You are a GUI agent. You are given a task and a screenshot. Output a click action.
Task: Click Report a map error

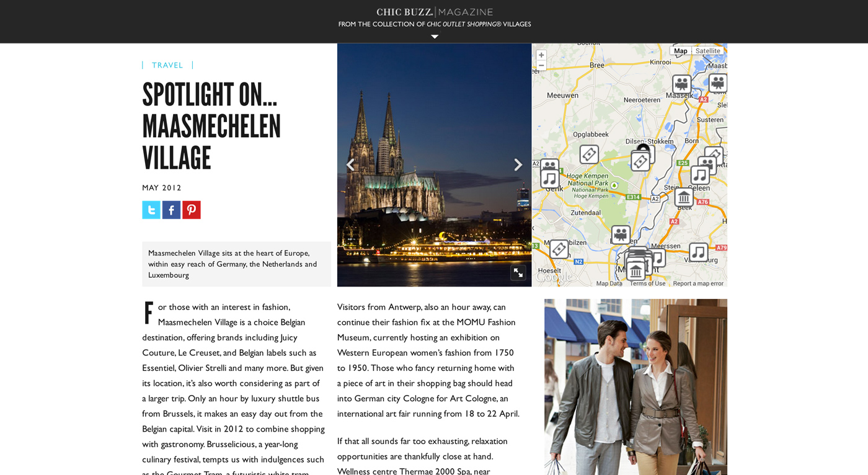pos(698,283)
